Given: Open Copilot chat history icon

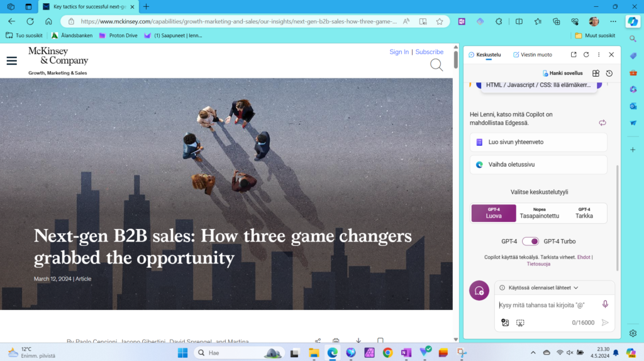Looking at the screenshot, I should click(609, 73).
